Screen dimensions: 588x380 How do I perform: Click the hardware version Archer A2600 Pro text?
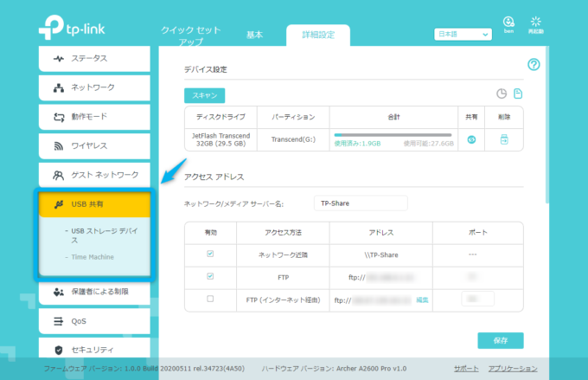[x=334, y=369]
